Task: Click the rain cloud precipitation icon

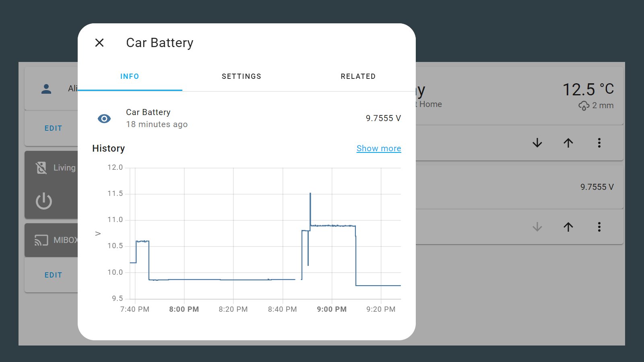Action: tap(584, 106)
